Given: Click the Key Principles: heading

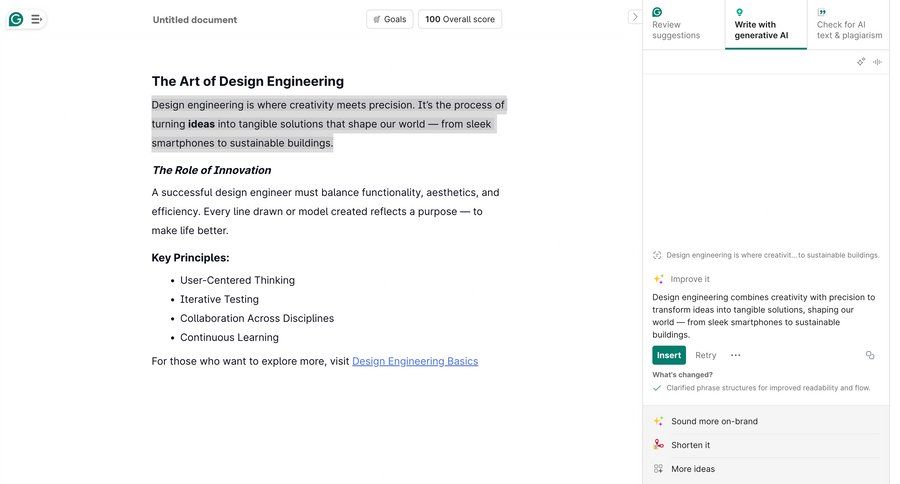Looking at the screenshot, I should coord(190,258).
